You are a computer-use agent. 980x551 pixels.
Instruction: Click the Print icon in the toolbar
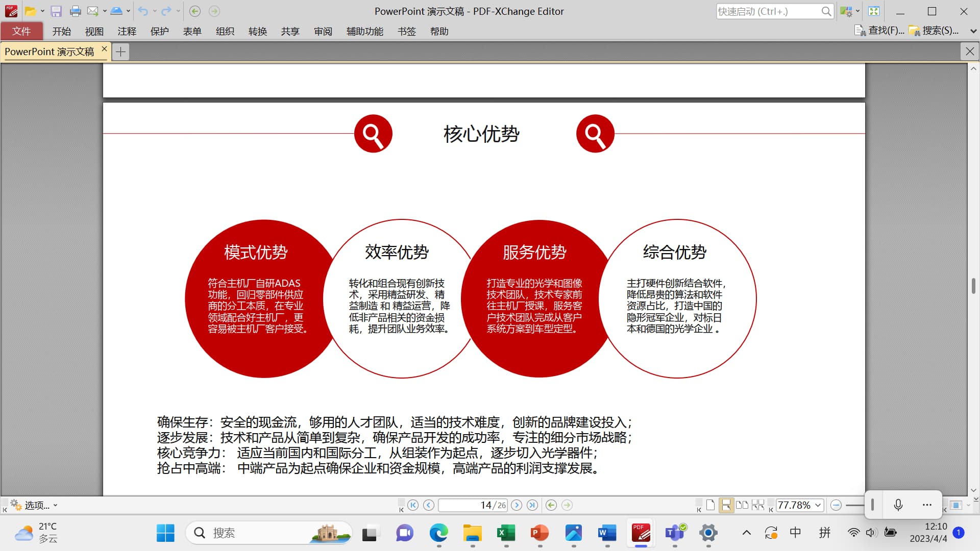coord(75,11)
